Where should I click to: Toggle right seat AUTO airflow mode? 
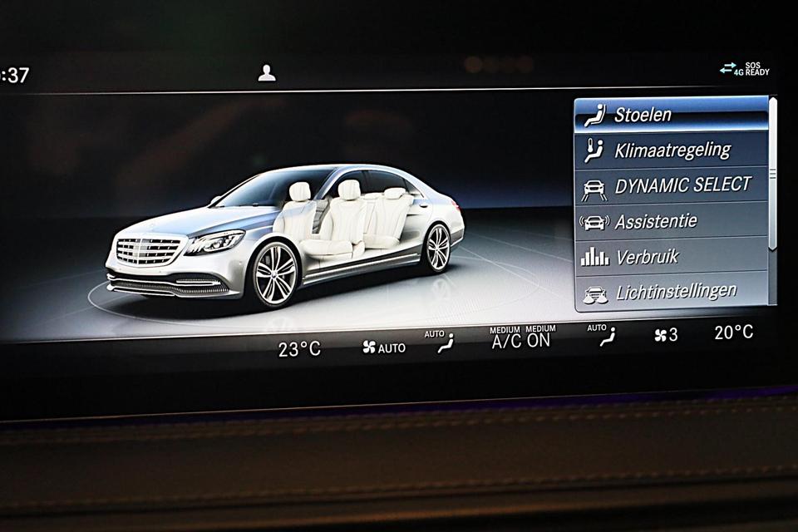pos(606,336)
